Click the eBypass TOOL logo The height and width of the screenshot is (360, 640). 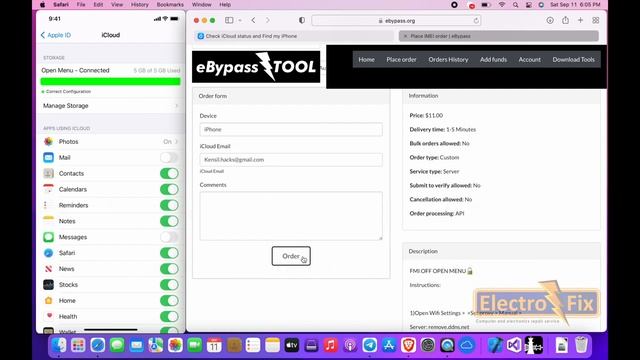[256, 67]
